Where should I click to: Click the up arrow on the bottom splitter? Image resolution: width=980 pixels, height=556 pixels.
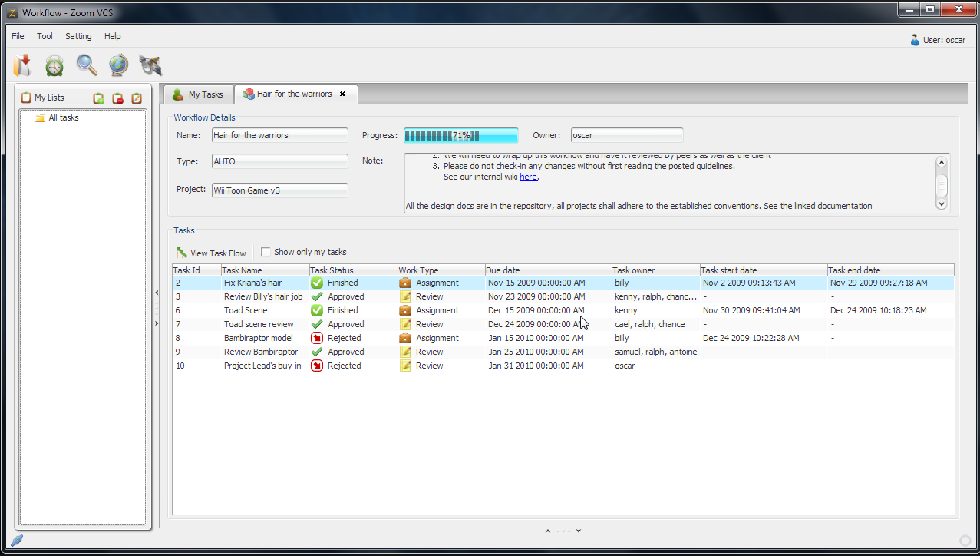click(547, 531)
